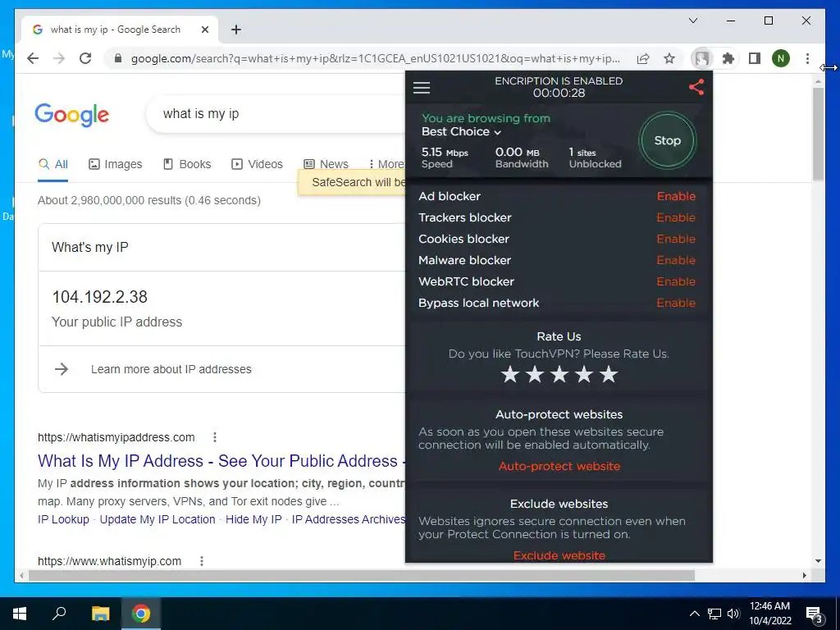
Task: Click Update My IP Location sitelink
Action: tap(157, 519)
